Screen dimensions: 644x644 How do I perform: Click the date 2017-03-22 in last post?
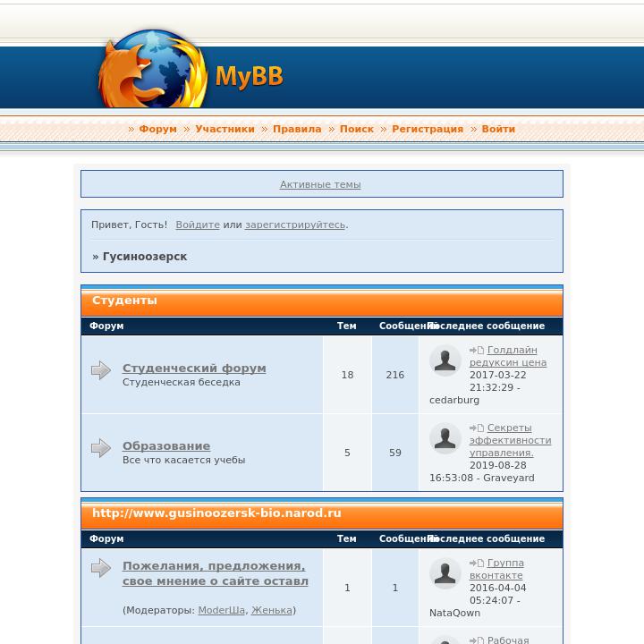(x=498, y=375)
